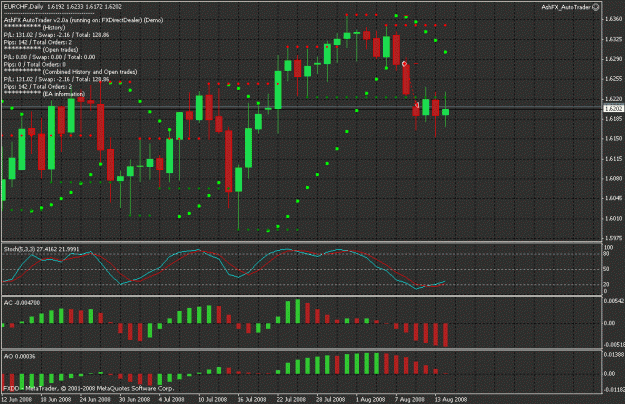The width and height of the screenshot is (625, 404).
Task: Click the 1.6290 price axis value
Action: pyautogui.click(x=613, y=59)
